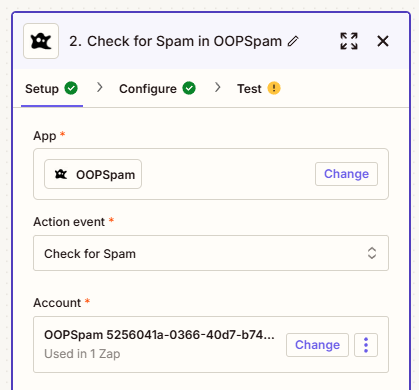Open the Setup tab
Image resolution: width=419 pixels, height=390 pixels.
[52, 89]
